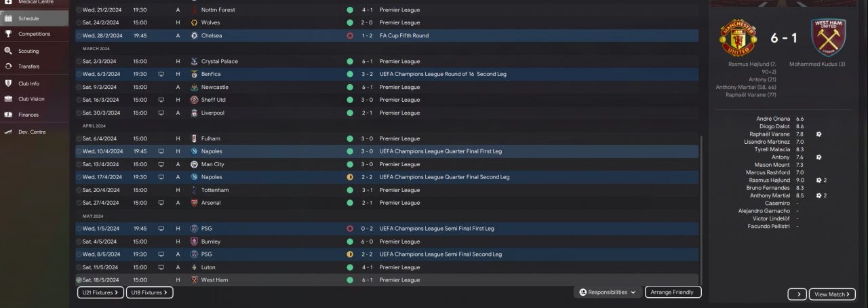Expand the Responsibilities dropdown

click(608, 292)
